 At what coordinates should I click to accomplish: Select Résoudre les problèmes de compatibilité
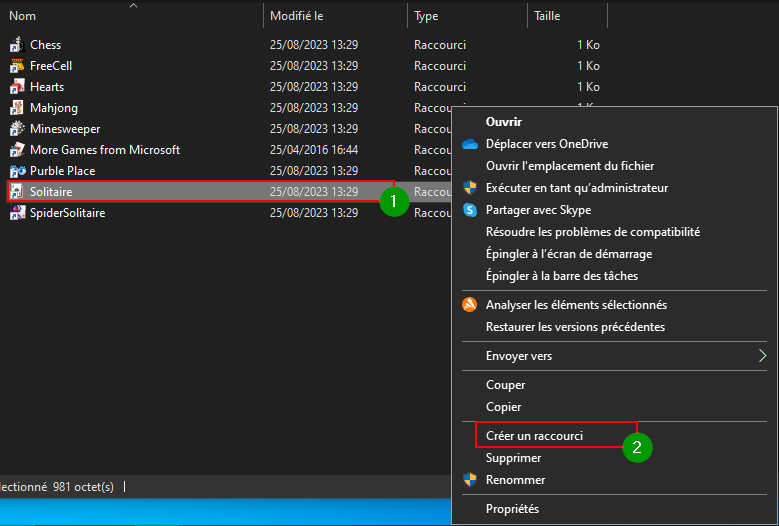(x=593, y=232)
